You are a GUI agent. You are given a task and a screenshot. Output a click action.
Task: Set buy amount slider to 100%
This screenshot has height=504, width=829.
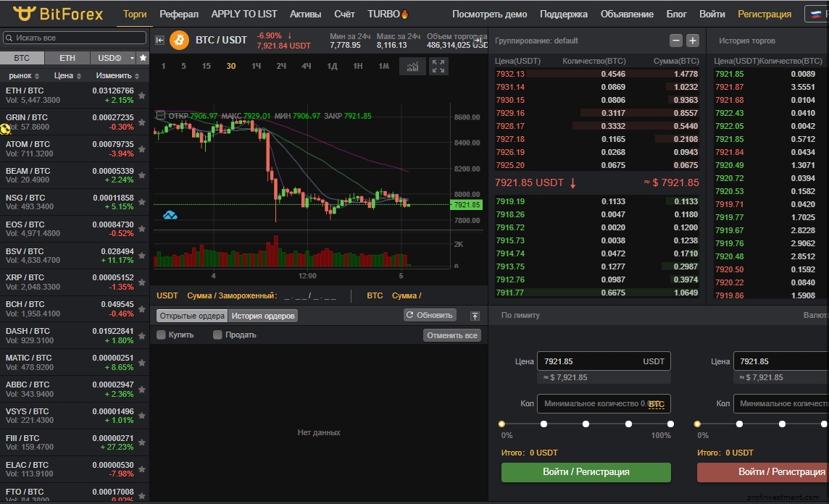point(670,424)
